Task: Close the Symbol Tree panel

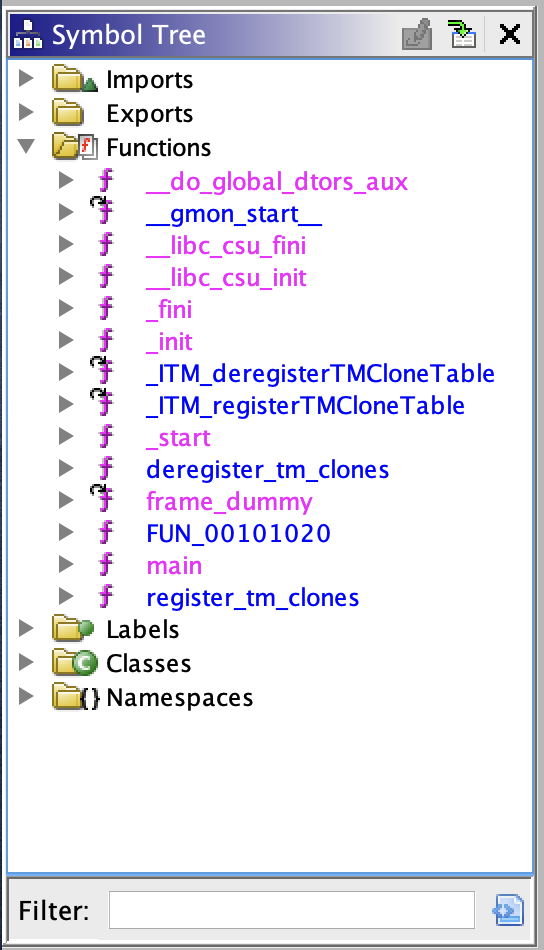Action: [510, 34]
